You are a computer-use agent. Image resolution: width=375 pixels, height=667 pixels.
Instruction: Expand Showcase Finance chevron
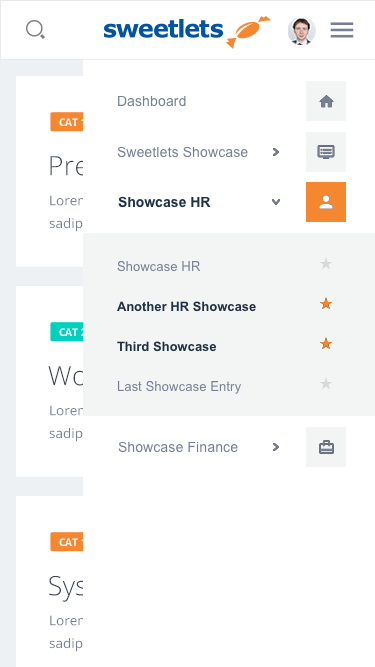click(x=276, y=447)
